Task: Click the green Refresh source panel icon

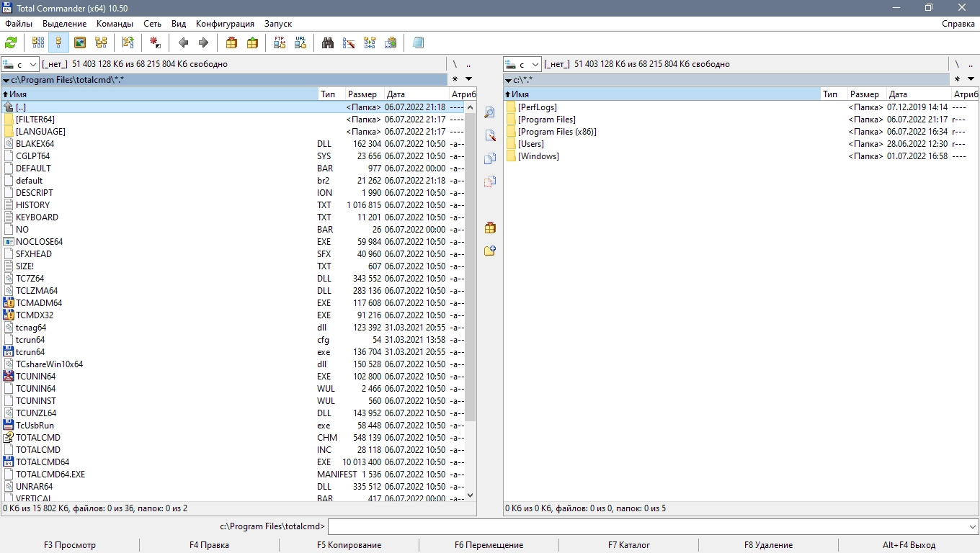Action: click(x=11, y=42)
